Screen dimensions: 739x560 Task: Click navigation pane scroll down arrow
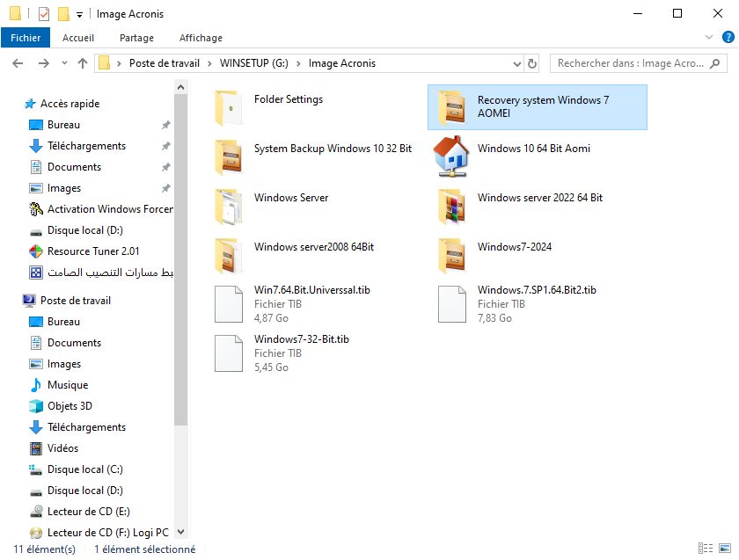coord(180,532)
